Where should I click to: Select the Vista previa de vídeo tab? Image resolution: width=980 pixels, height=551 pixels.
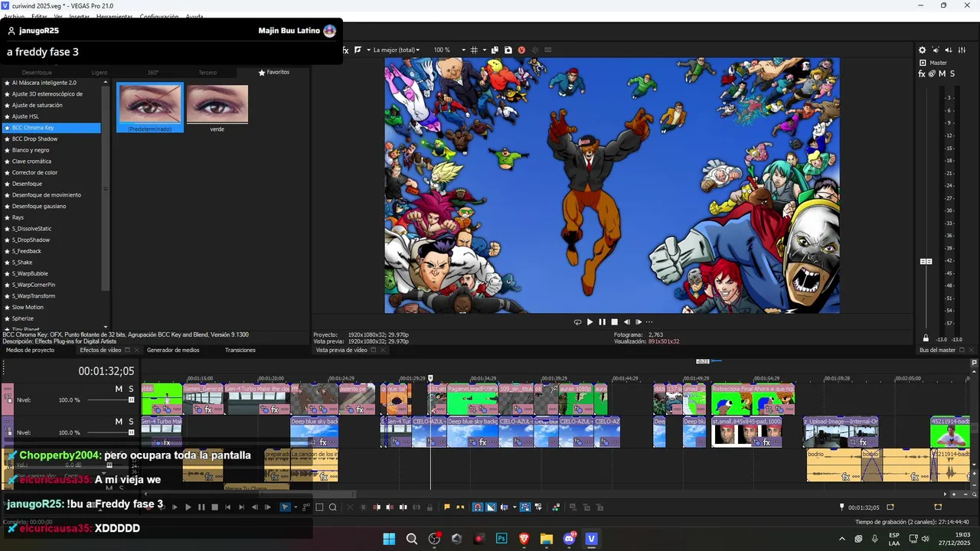pyautogui.click(x=341, y=350)
